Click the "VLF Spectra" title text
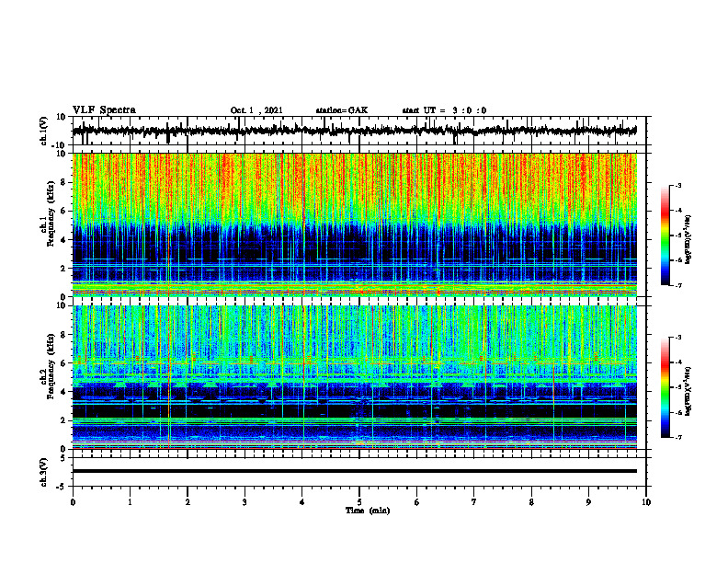The width and height of the screenshot is (728, 563). click(104, 110)
